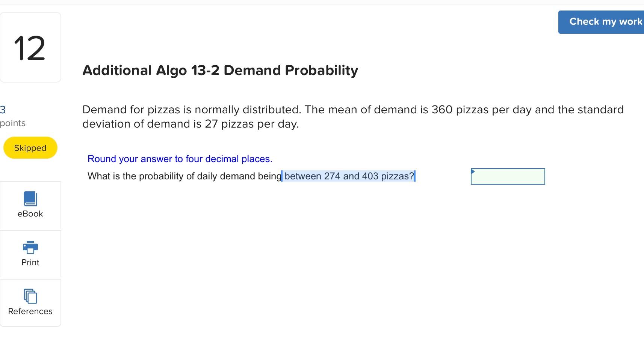Click inside the green probability answer box
Image resolution: width=644 pixels, height=340 pixels.
(x=507, y=176)
